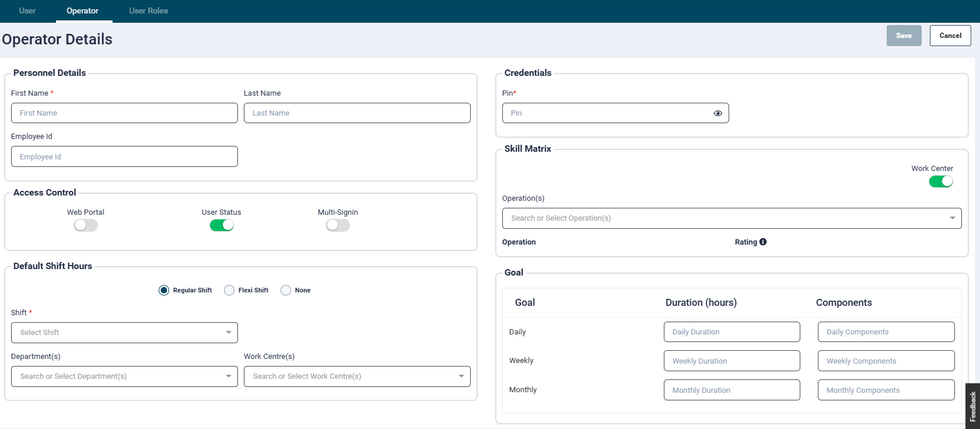This screenshot has height=429, width=980.
Task: Open the Select Shift dropdown
Action: point(124,333)
